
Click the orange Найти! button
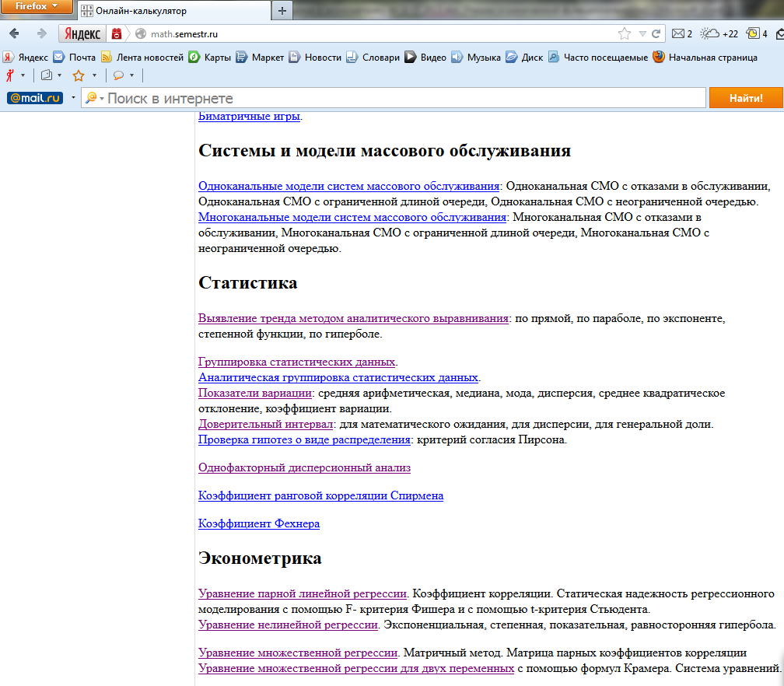(746, 98)
